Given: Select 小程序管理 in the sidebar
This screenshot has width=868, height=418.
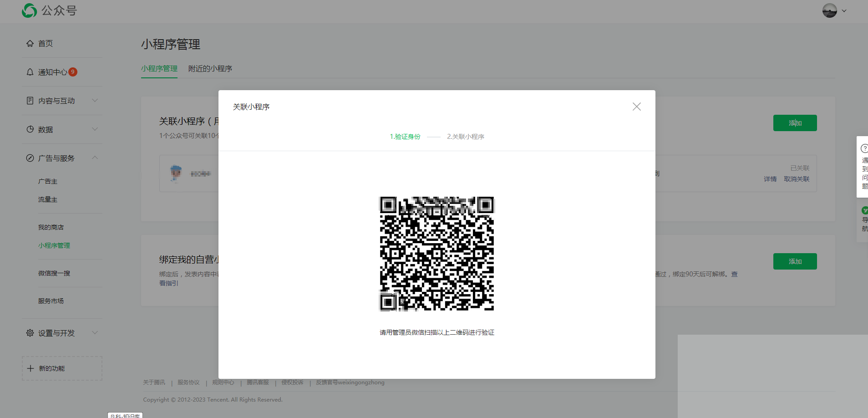Looking at the screenshot, I should [54, 245].
